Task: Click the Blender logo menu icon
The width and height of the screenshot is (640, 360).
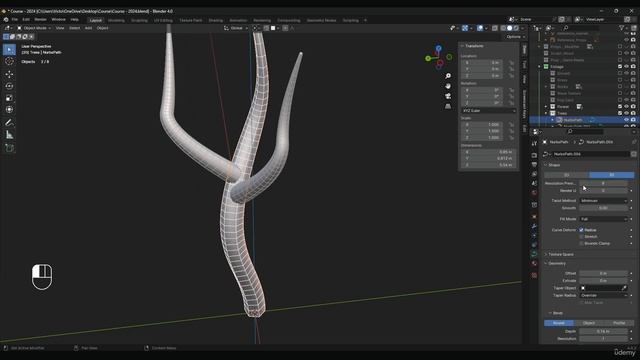Action: coord(6,20)
